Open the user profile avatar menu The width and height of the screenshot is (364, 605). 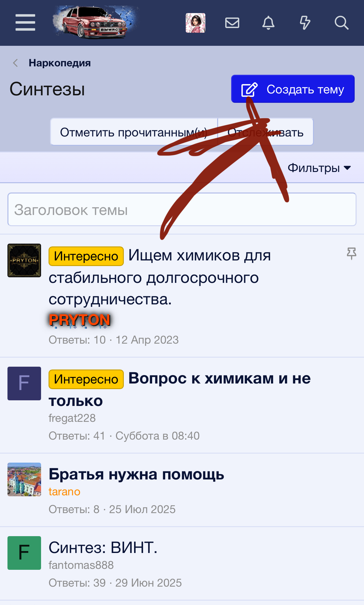click(x=195, y=23)
